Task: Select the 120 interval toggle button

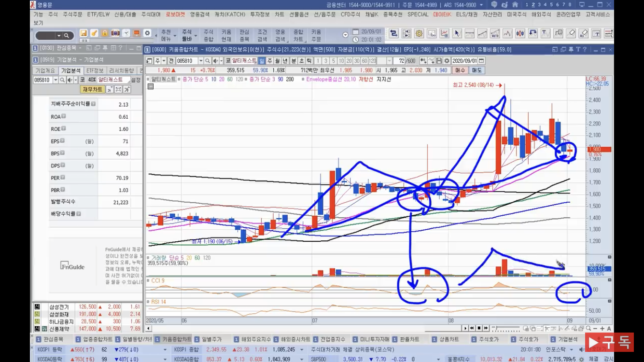Action: pos(372,61)
